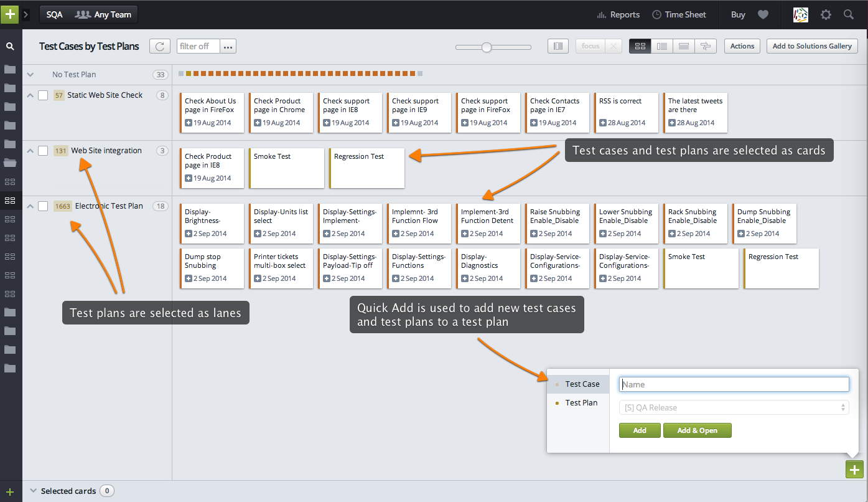Check the Web Site integration lane
The width and height of the screenshot is (868, 502).
tap(42, 150)
